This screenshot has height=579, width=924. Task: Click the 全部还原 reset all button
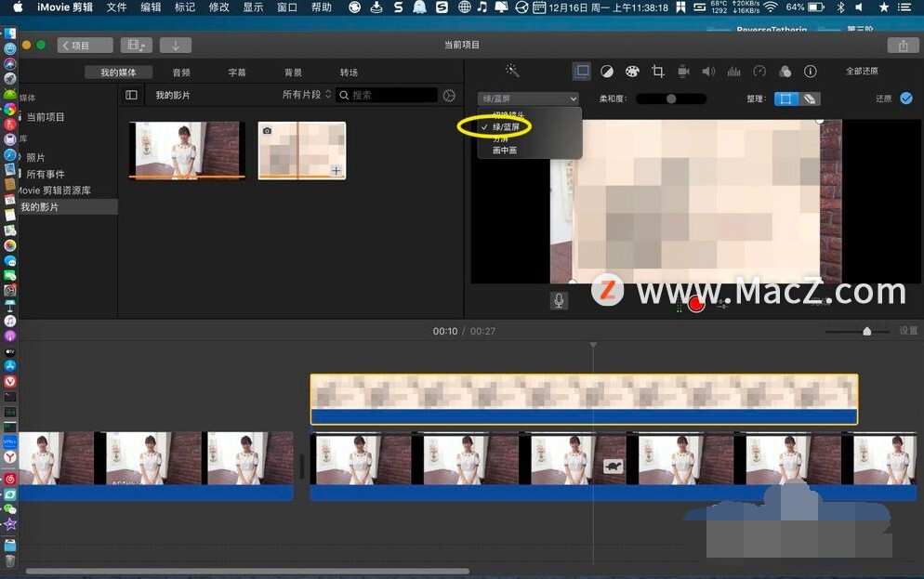coord(862,72)
